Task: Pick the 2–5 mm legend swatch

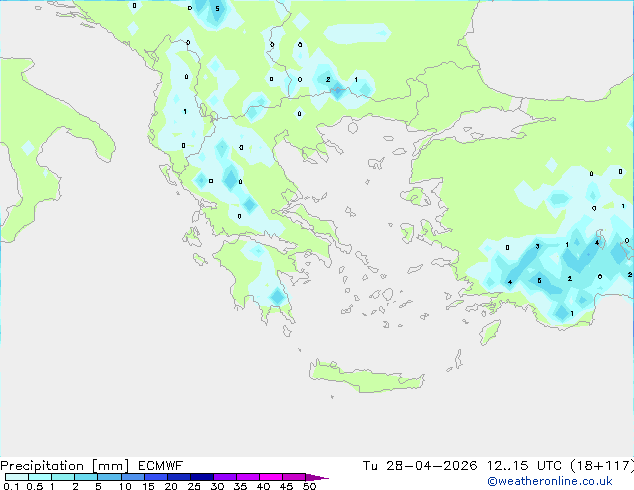Action: [86, 477]
